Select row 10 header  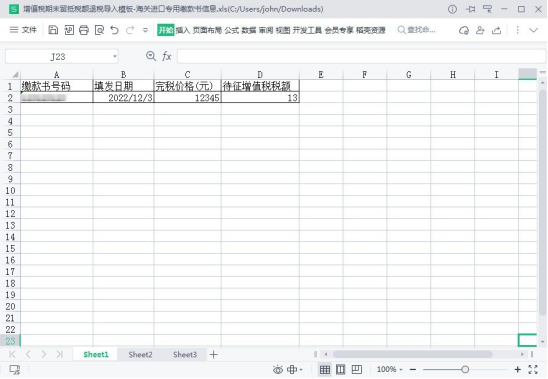tap(10, 191)
